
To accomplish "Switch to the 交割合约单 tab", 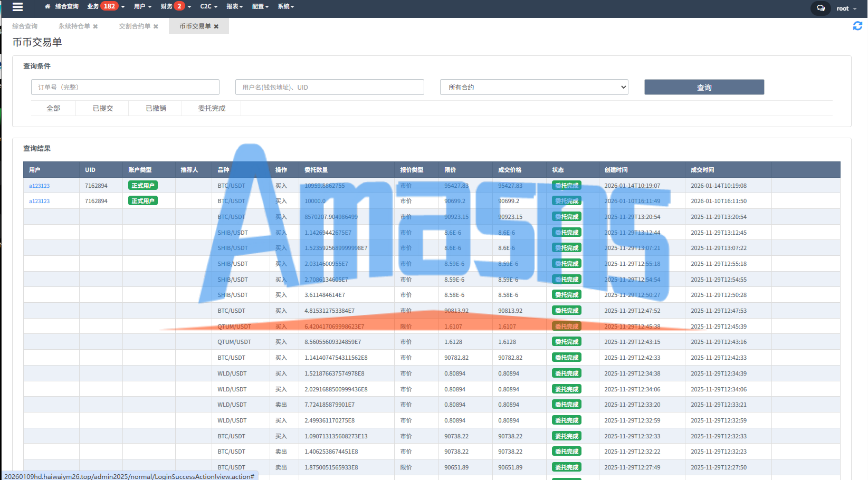I will 135,26.
